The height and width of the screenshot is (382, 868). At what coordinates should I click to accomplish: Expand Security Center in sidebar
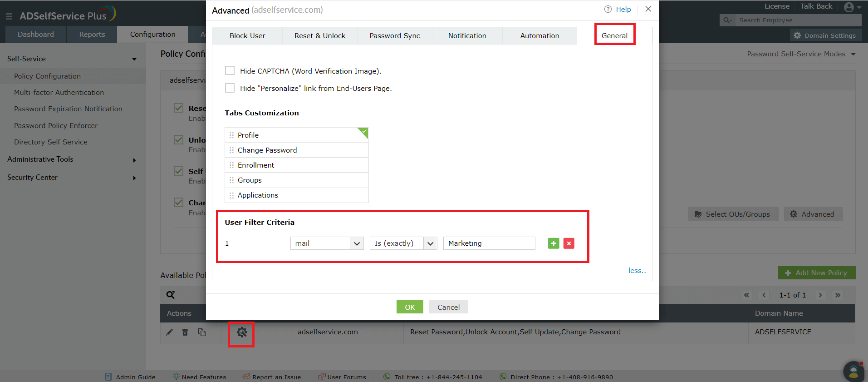[x=134, y=178]
